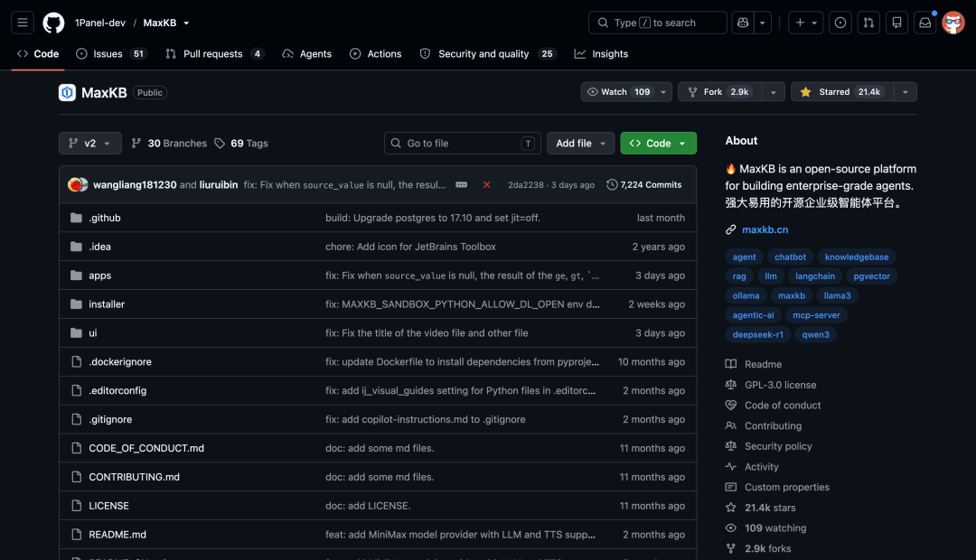Viewport: 976px width, 560px height.
Task: Open Copilot chat icon in header
Action: (743, 23)
